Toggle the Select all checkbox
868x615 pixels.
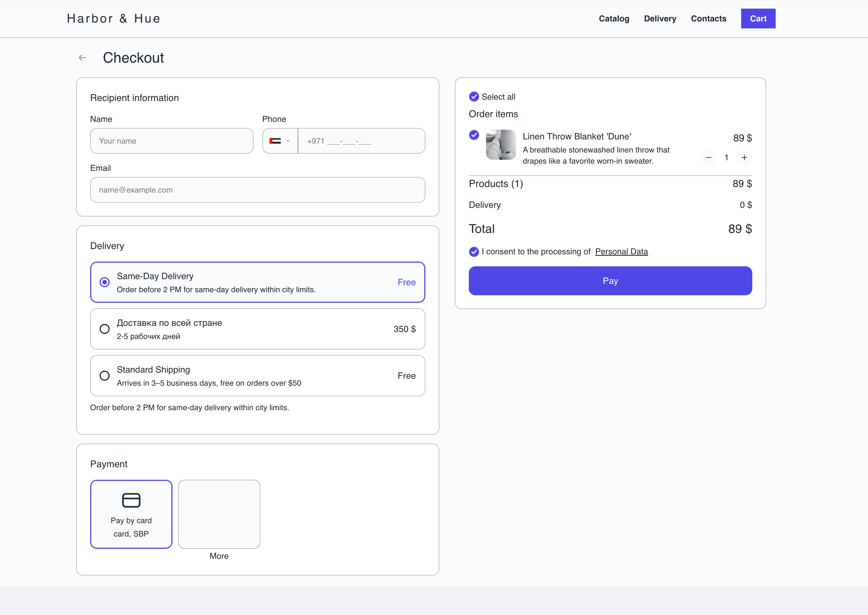pos(474,97)
